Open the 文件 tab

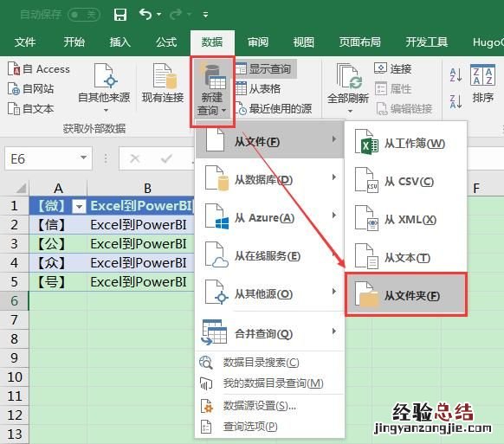[x=25, y=42]
